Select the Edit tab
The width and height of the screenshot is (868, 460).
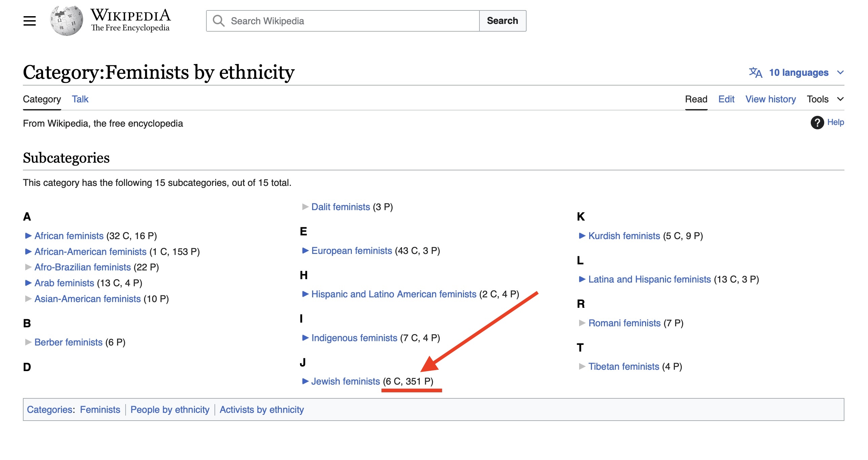726,99
